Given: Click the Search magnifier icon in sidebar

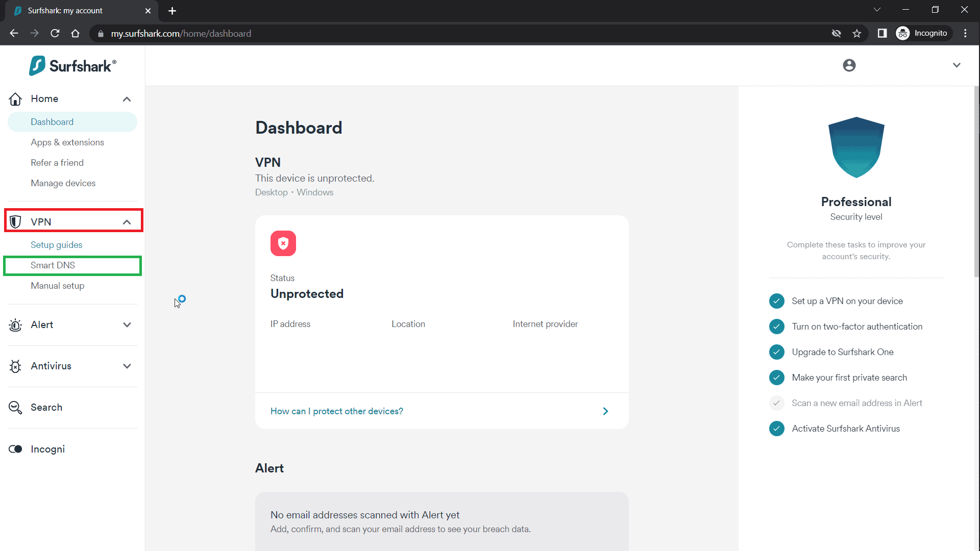Looking at the screenshot, I should [15, 408].
